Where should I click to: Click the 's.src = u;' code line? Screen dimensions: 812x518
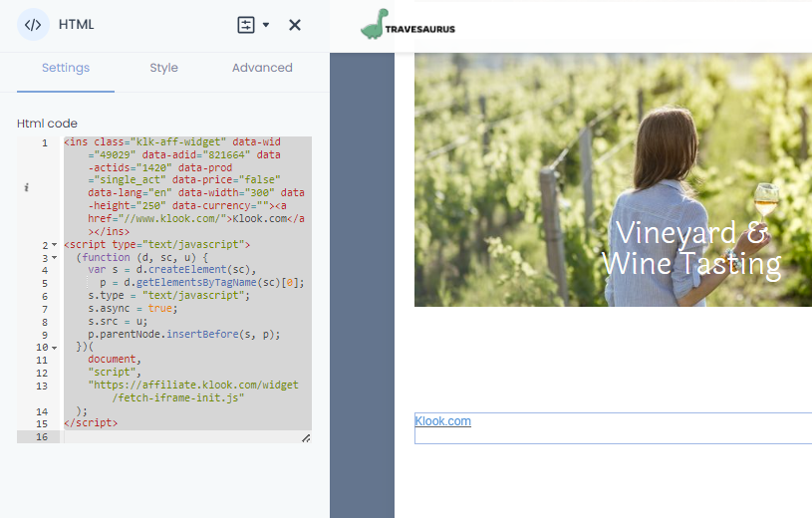click(118, 321)
